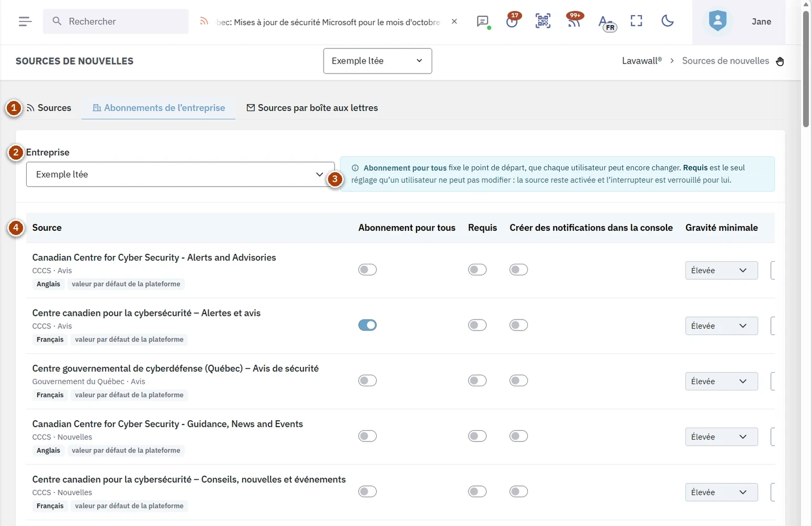
Task: Expand the Entreprise dropdown
Action: 180,174
